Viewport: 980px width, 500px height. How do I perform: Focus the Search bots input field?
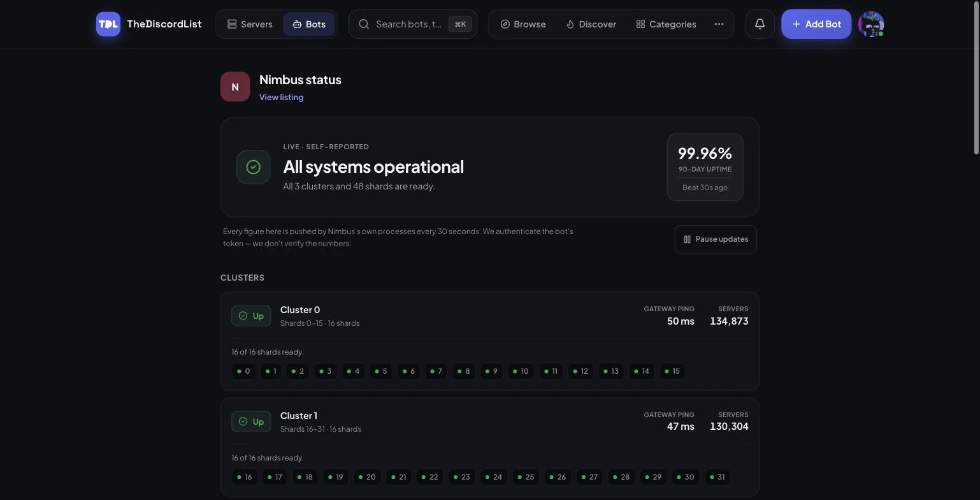coord(413,24)
